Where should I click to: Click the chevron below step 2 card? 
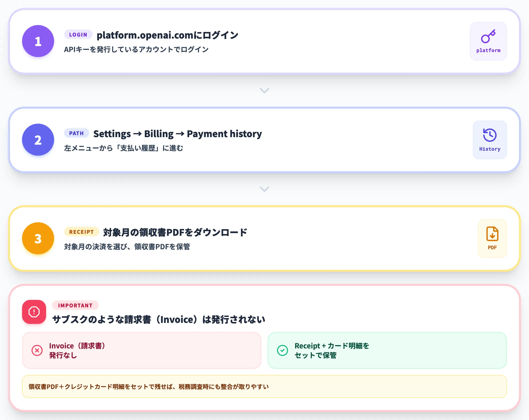pos(264,189)
